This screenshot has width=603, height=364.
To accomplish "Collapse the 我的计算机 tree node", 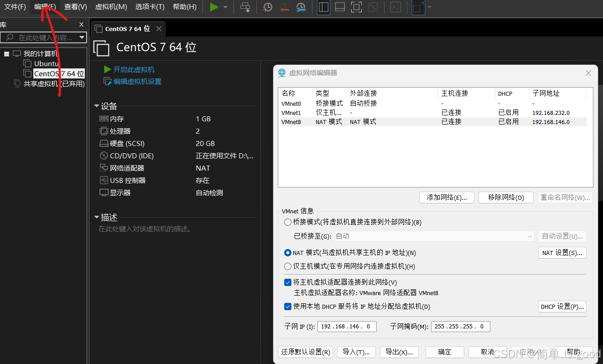I will tap(6, 54).
